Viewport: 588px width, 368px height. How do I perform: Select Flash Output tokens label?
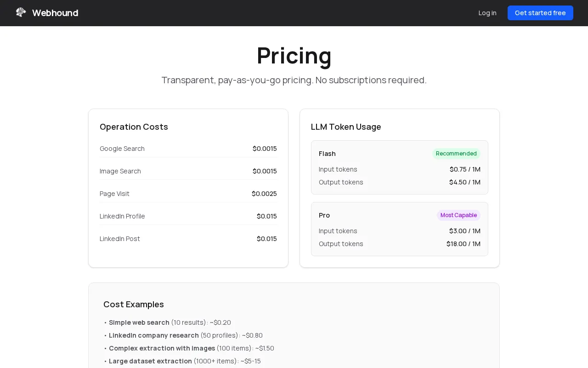coord(341,182)
